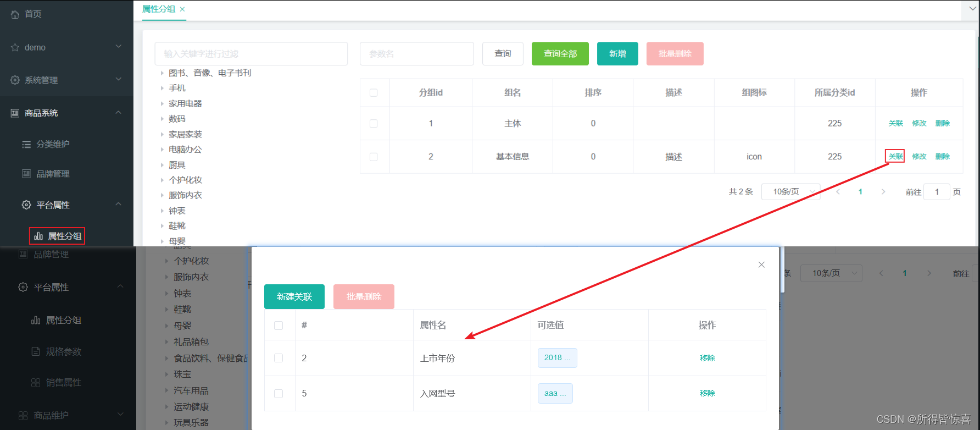
Task: Click 删除 link for group 基本信息
Action: click(x=943, y=157)
